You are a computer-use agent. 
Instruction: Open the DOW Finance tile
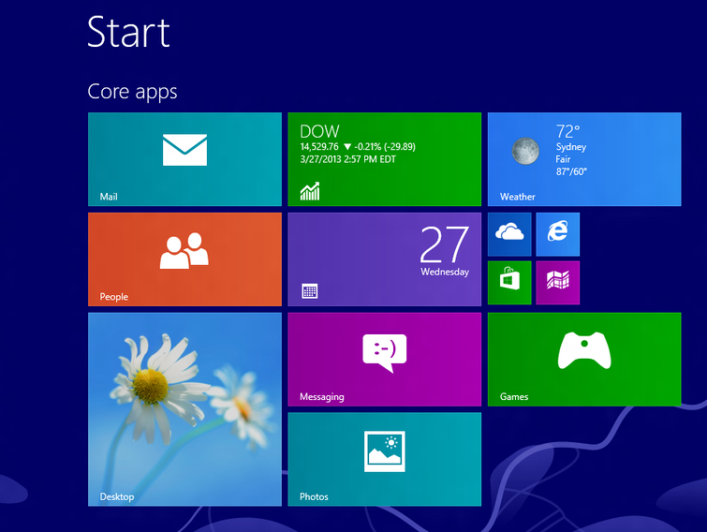coord(385,159)
